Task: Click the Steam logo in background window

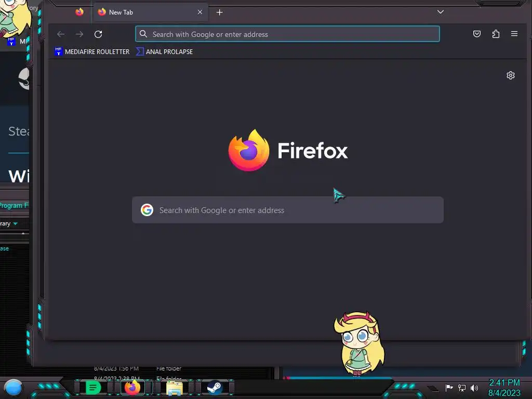Action: 24,79
